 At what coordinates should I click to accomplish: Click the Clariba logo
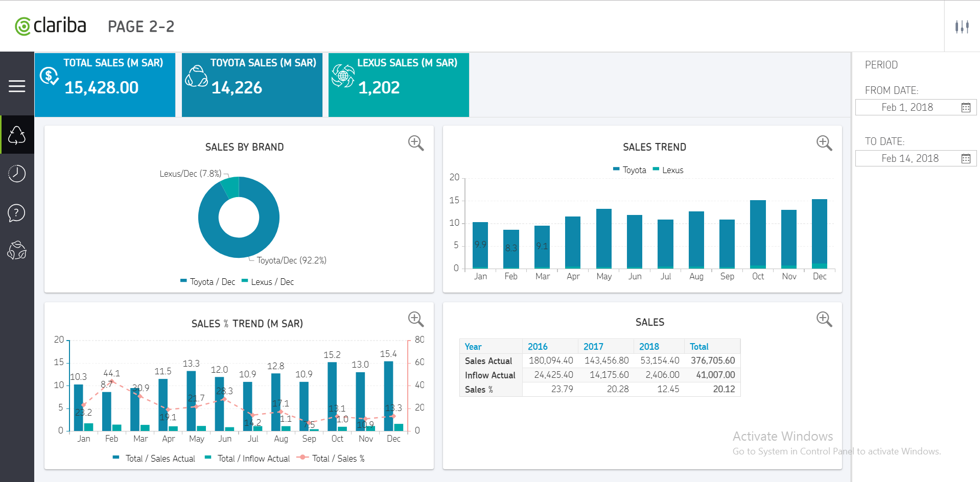point(51,26)
